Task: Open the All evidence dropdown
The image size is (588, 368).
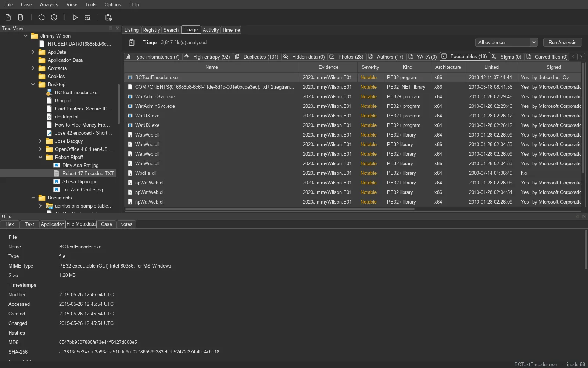Action: tap(506, 42)
